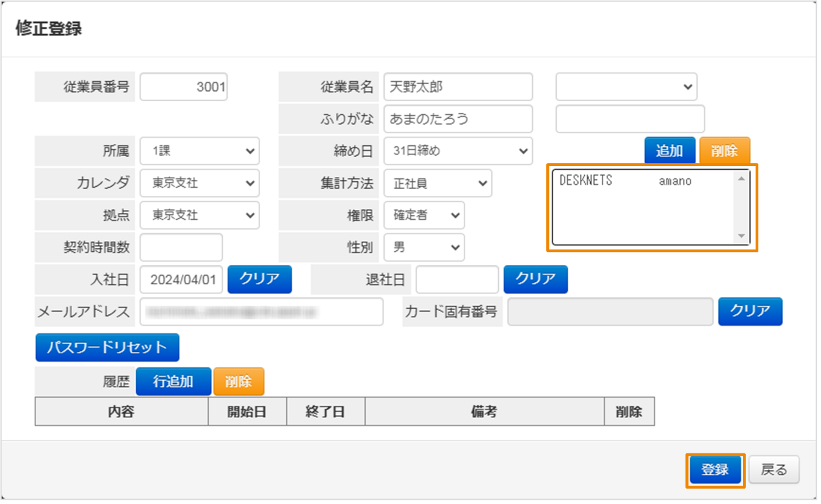Image resolution: width=821 pixels, height=504 pixels.
Task: Open the empty dropdown next to 従業員名
Action: click(x=626, y=87)
